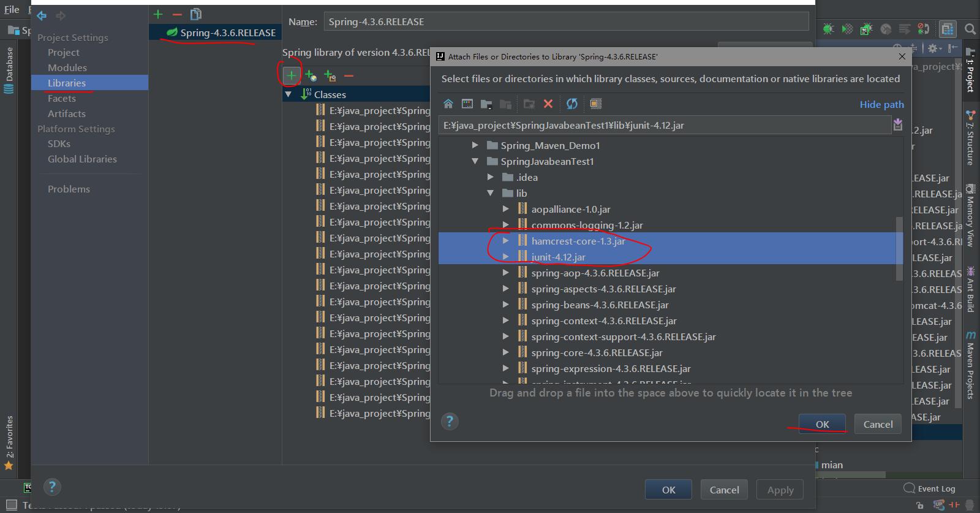Go to home directory in file chooser
Screen dimensions: 980x513
448,104
